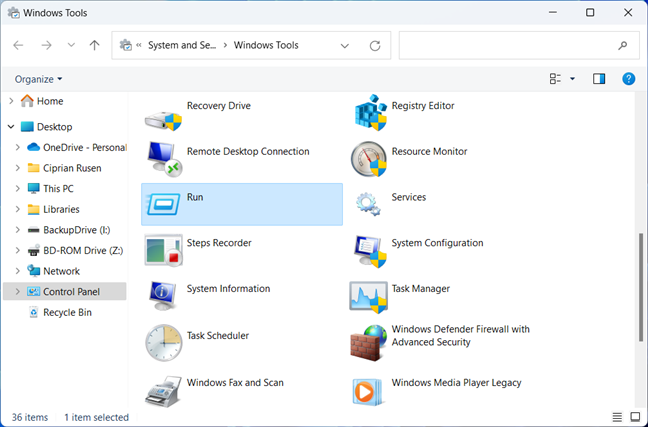Switch to large icons view in status bar
Viewport: 648px width, 427px height.
tap(635, 417)
